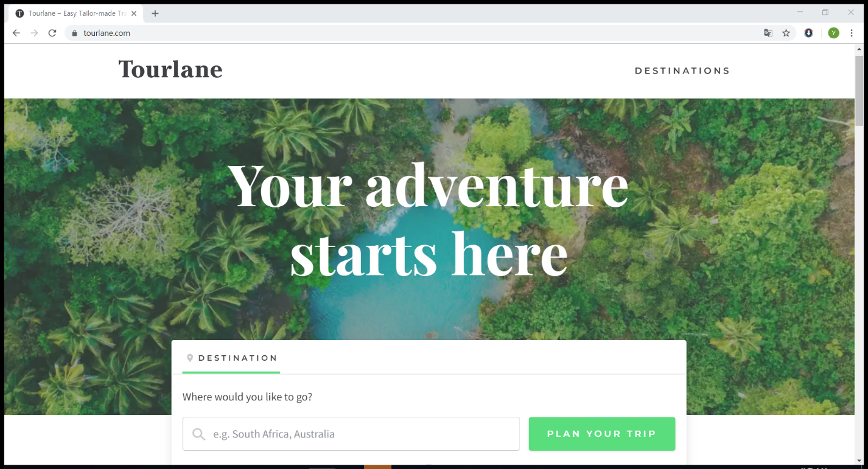Click the page scrollbar's down arrow

click(859, 460)
